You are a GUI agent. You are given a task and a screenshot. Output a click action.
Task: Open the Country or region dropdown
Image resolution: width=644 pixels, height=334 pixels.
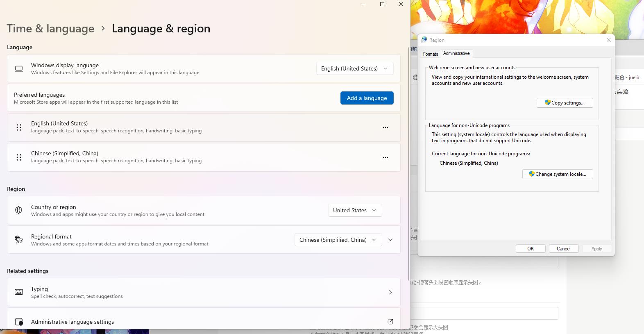pos(355,210)
